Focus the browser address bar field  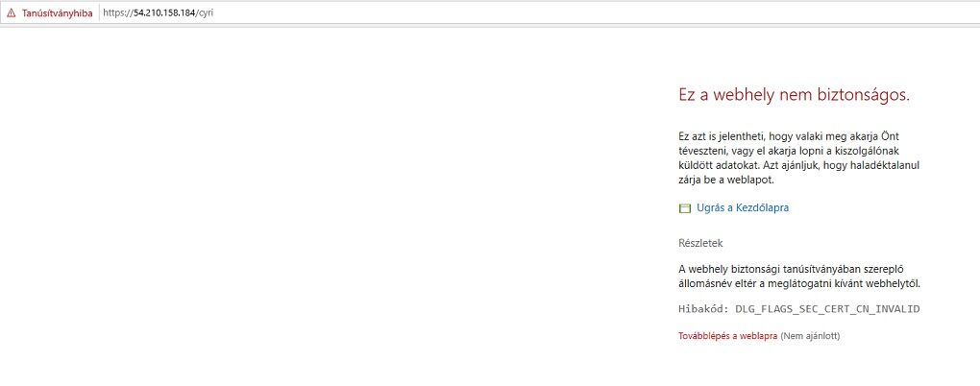coord(539,13)
